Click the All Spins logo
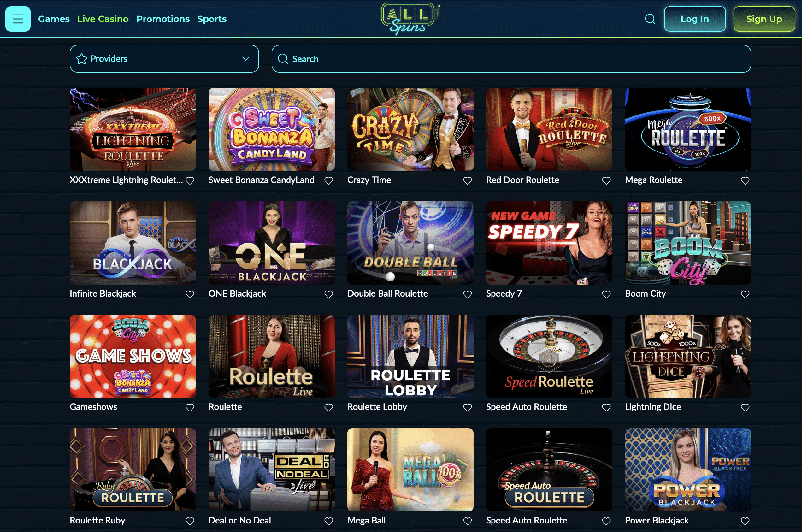Screen dimensions: 802x532 coord(410,19)
